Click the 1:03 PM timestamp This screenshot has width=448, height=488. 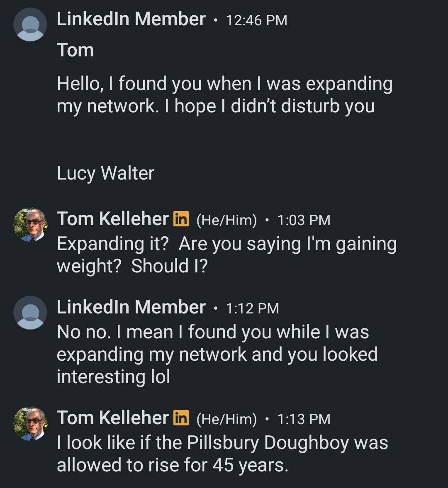[304, 220]
